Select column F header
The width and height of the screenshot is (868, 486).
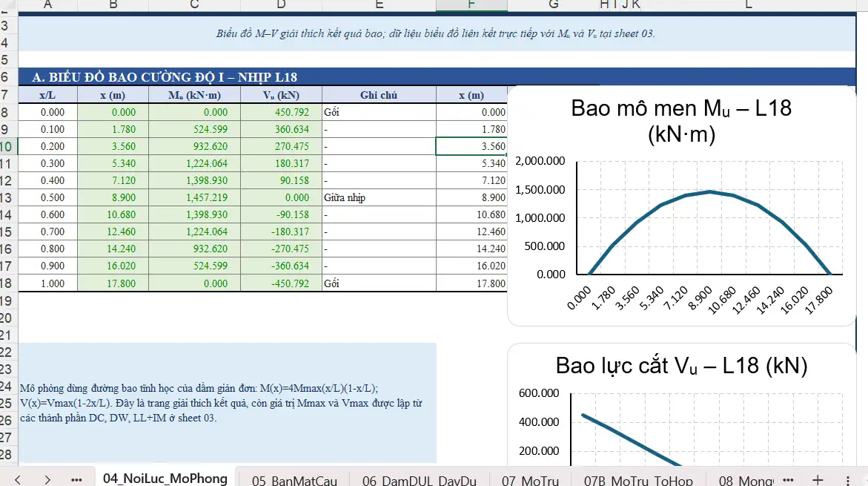(471, 5)
